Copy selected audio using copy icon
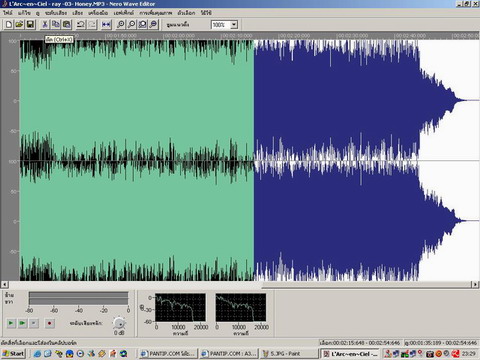Image resolution: width=480 pixels, height=360 pixels. (x=56, y=24)
